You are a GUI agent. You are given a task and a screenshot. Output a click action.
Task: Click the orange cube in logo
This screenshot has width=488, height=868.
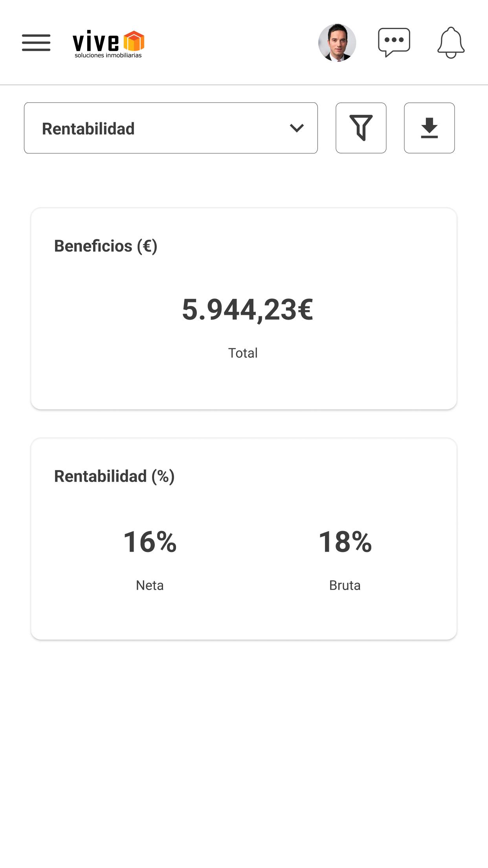point(134,41)
